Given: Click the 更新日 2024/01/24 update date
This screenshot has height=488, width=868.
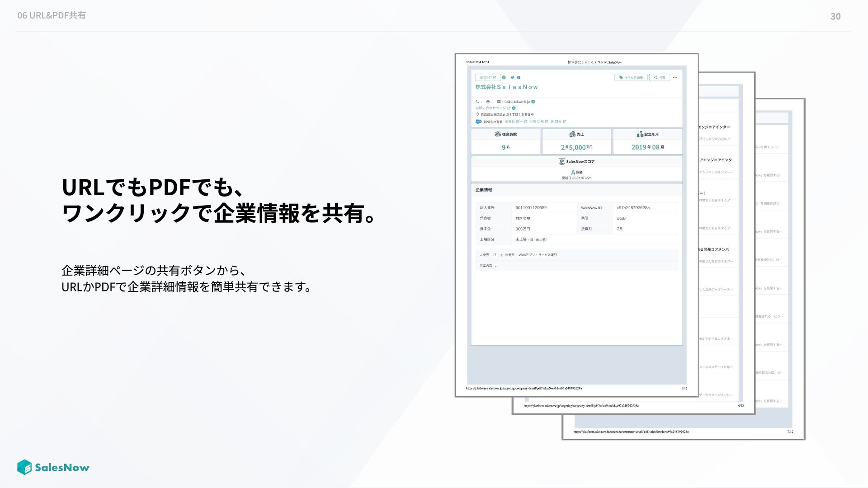Looking at the screenshot, I should click(576, 178).
